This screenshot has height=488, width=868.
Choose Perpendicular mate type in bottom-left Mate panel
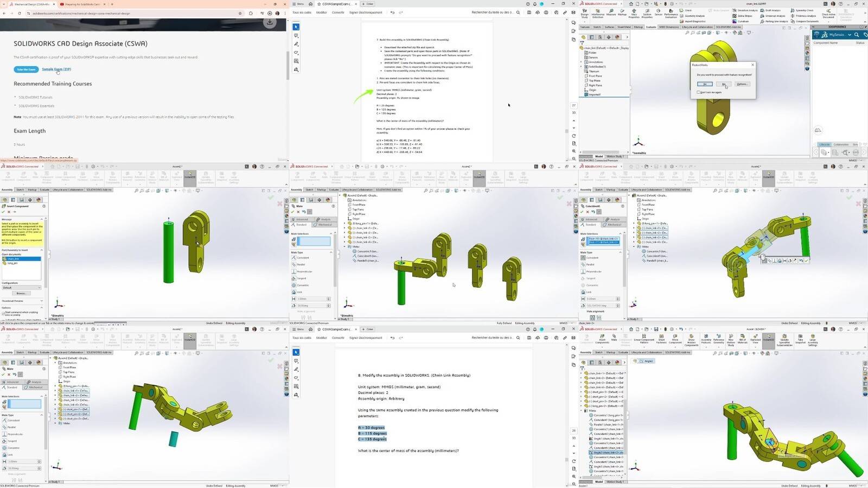12,434
